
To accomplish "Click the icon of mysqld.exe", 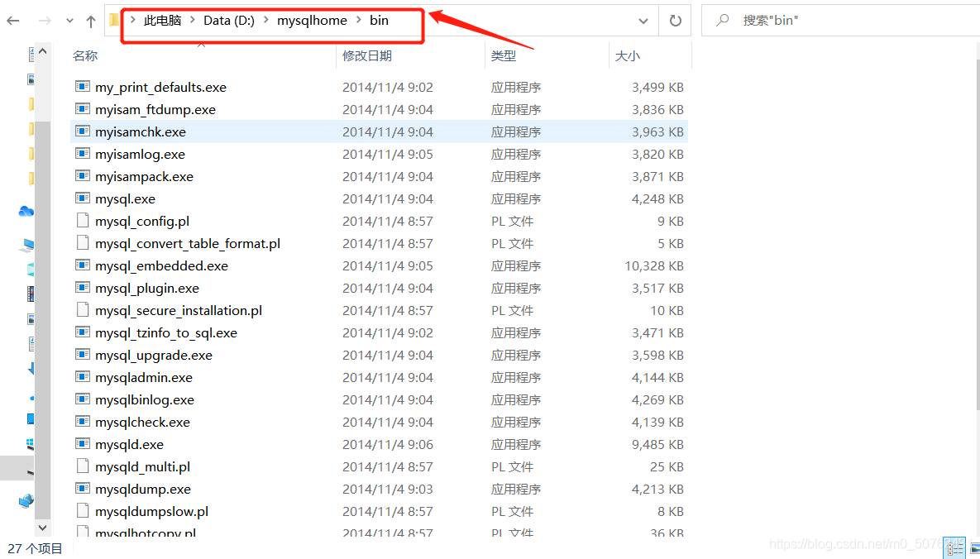I will [x=83, y=444].
